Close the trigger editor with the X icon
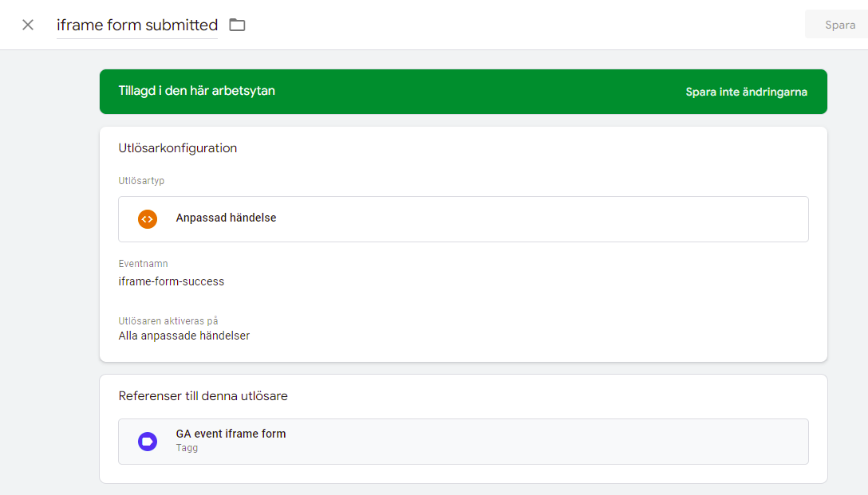Image resolution: width=868 pixels, height=495 pixels. pyautogui.click(x=28, y=25)
